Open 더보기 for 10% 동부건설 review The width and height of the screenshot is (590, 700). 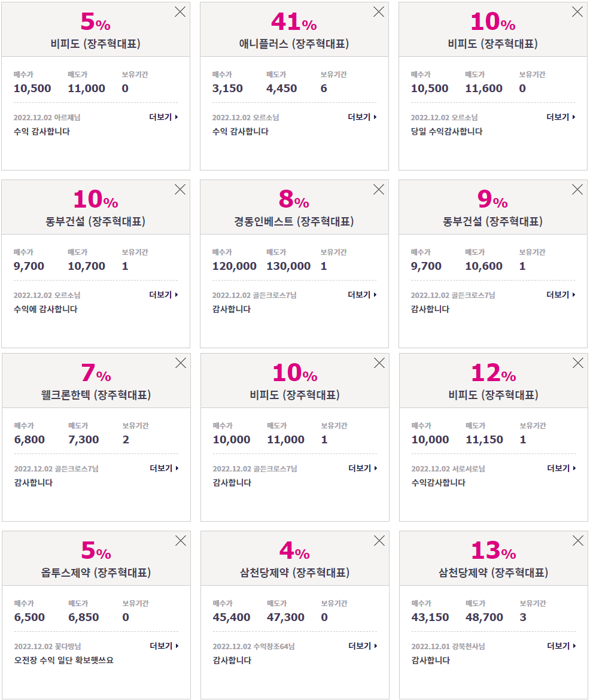(163, 294)
